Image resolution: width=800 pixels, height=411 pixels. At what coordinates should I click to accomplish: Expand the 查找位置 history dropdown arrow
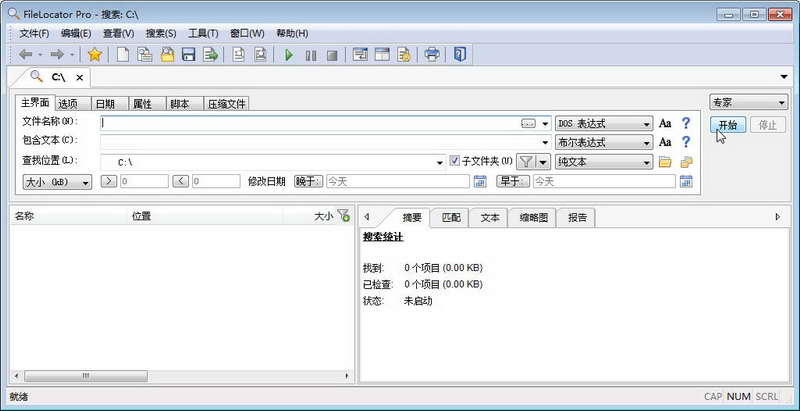coord(440,163)
